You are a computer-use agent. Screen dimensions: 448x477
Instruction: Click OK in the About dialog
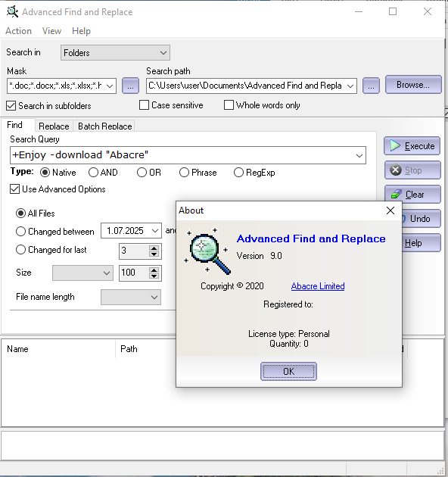point(288,371)
